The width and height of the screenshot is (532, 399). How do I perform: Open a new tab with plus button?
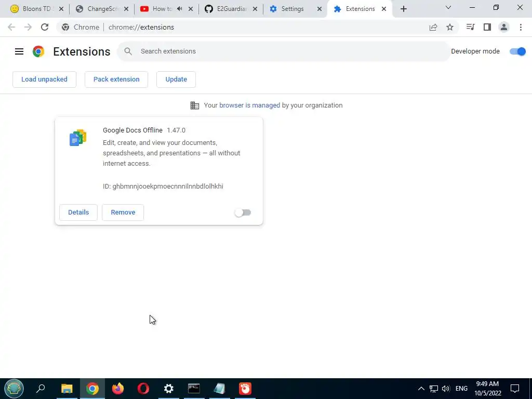click(x=403, y=9)
